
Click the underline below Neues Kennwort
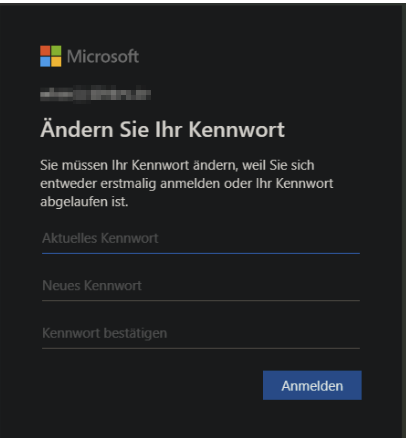point(201,301)
